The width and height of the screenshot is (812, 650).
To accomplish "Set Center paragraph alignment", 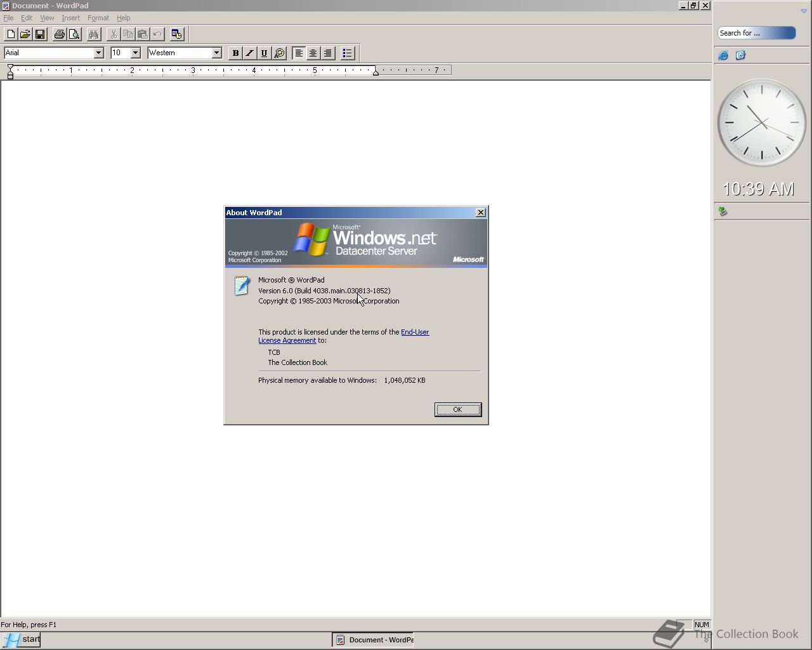I will pyautogui.click(x=313, y=53).
